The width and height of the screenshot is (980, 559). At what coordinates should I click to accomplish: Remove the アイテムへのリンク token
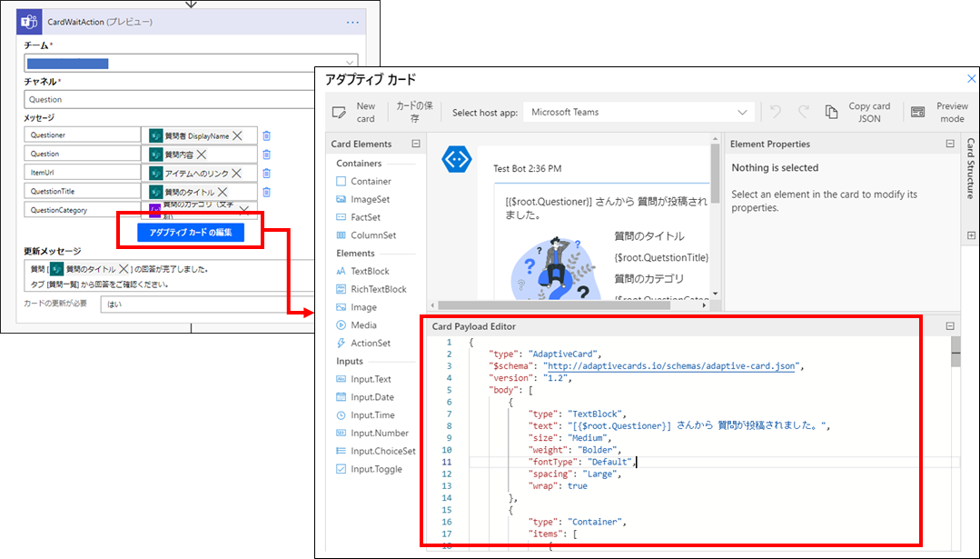coord(236,174)
